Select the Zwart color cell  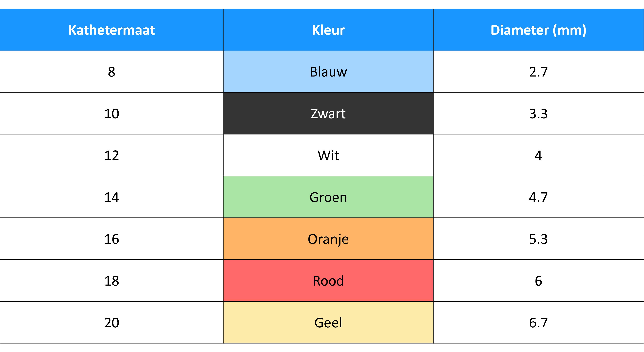tap(328, 113)
